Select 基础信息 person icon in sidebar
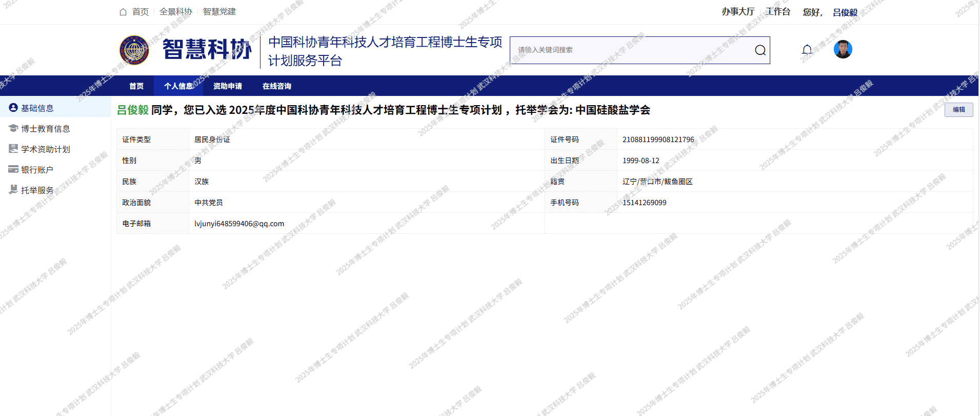This screenshot has height=416, width=980. [13, 108]
